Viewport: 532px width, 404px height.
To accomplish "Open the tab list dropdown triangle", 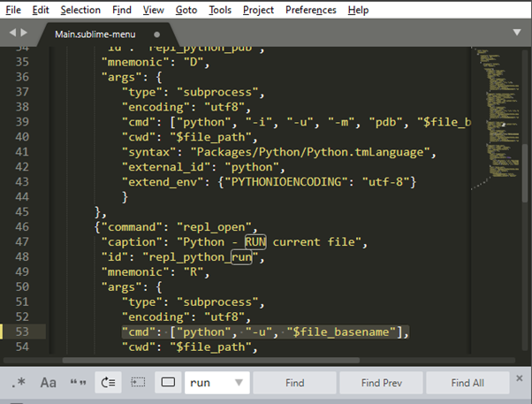I will (x=517, y=32).
